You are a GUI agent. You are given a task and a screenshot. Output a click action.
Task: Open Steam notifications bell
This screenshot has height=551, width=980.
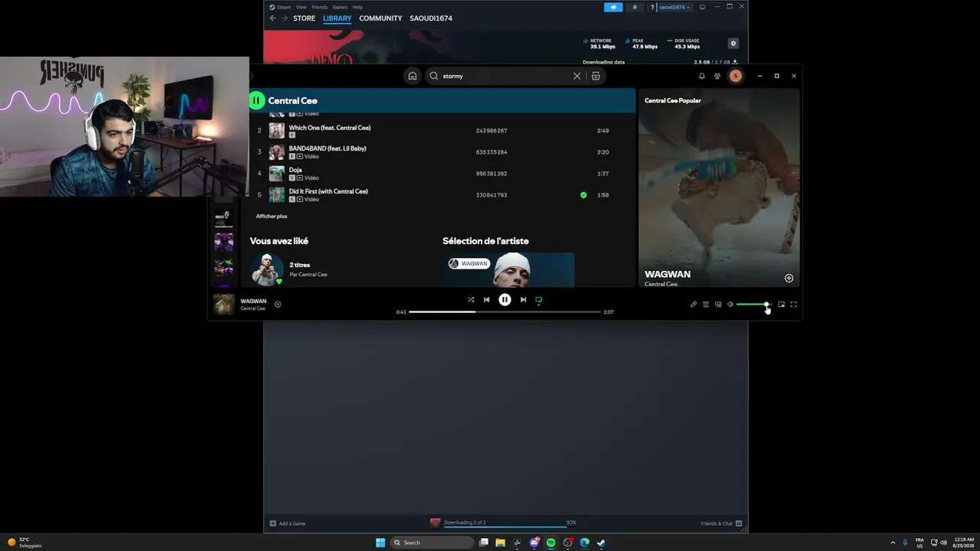pos(634,7)
